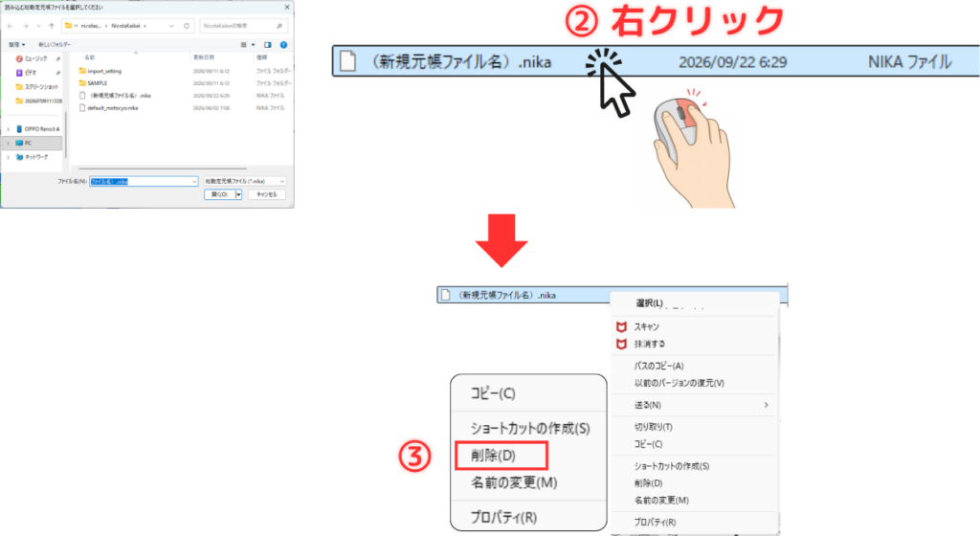Click the folder icon in the address bar
Image resolution: width=980 pixels, height=536 pixels.
click(68, 26)
